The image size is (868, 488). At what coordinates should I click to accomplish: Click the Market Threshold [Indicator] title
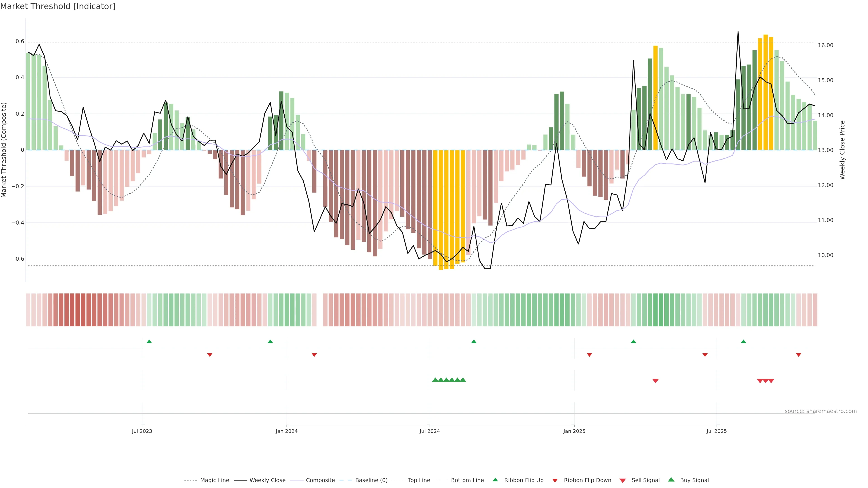58,6
